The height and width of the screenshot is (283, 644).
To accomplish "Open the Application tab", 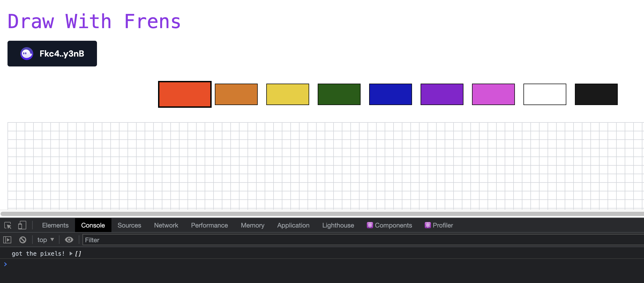I will coord(293,225).
